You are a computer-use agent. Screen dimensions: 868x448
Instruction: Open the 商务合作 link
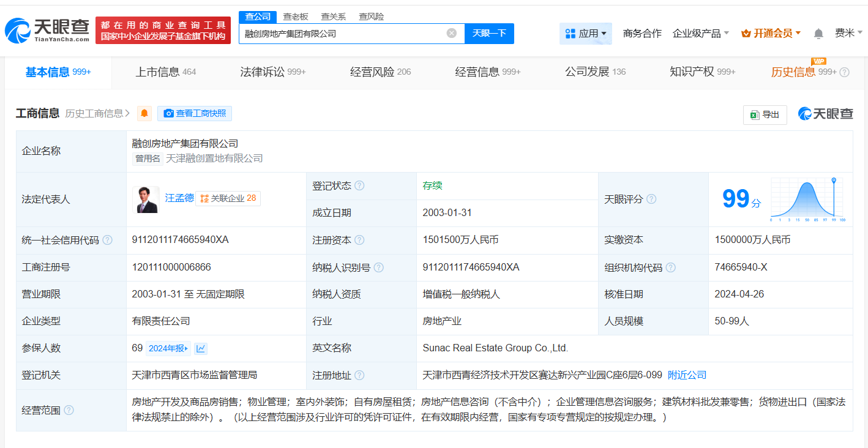click(x=642, y=34)
